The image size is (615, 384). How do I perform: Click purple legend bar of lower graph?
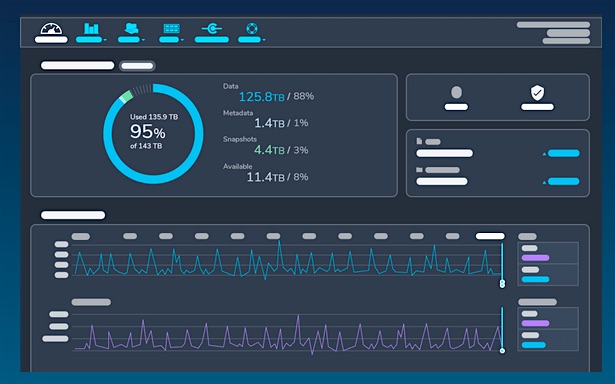pos(535,323)
